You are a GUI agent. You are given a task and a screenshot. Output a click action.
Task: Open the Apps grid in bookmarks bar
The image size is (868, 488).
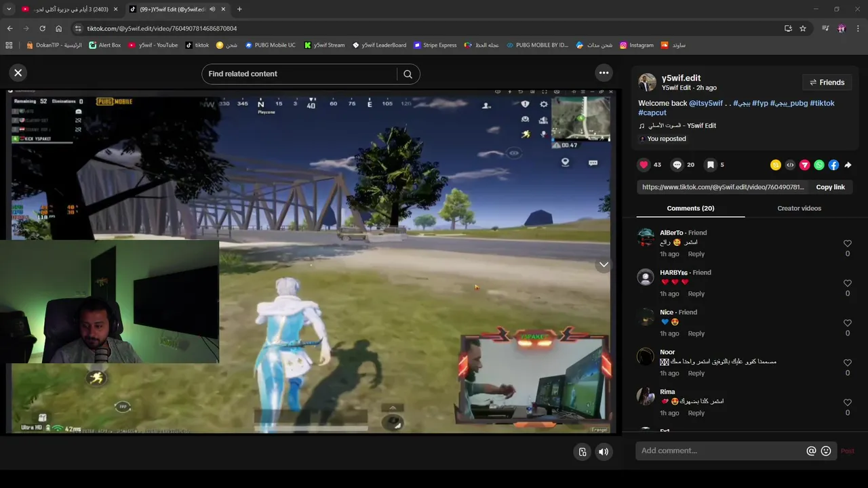tap(9, 45)
